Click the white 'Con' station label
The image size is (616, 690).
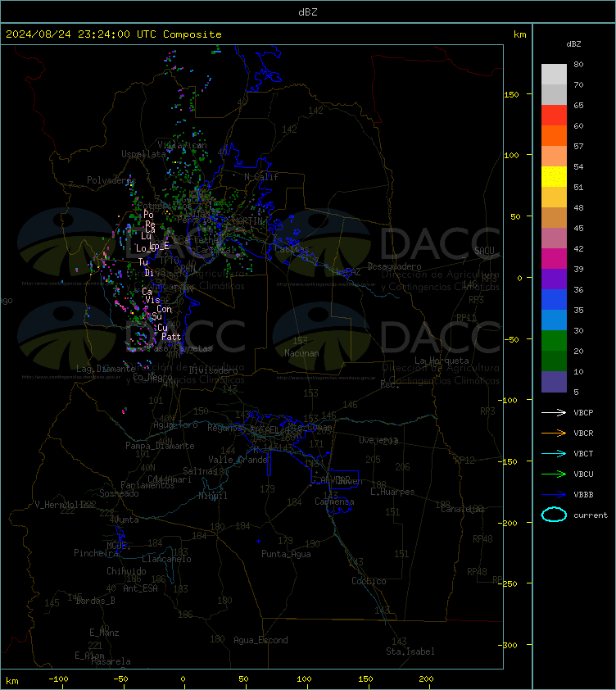pos(164,309)
